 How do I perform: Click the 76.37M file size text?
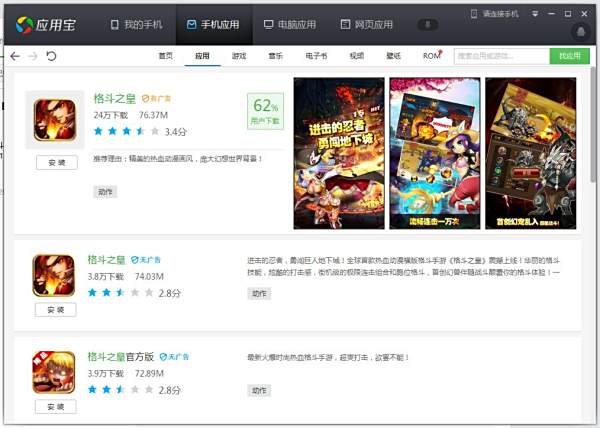coord(153,115)
